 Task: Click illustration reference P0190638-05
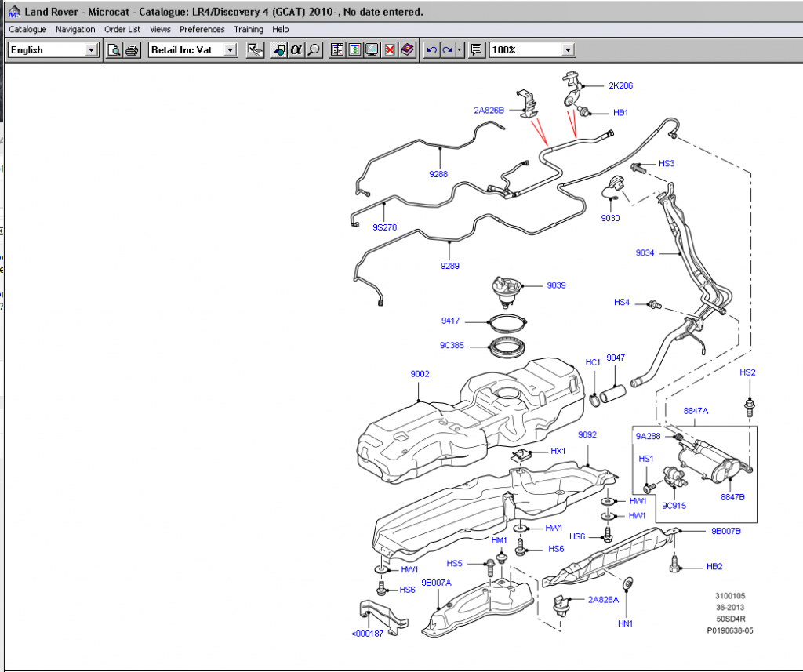730,630
